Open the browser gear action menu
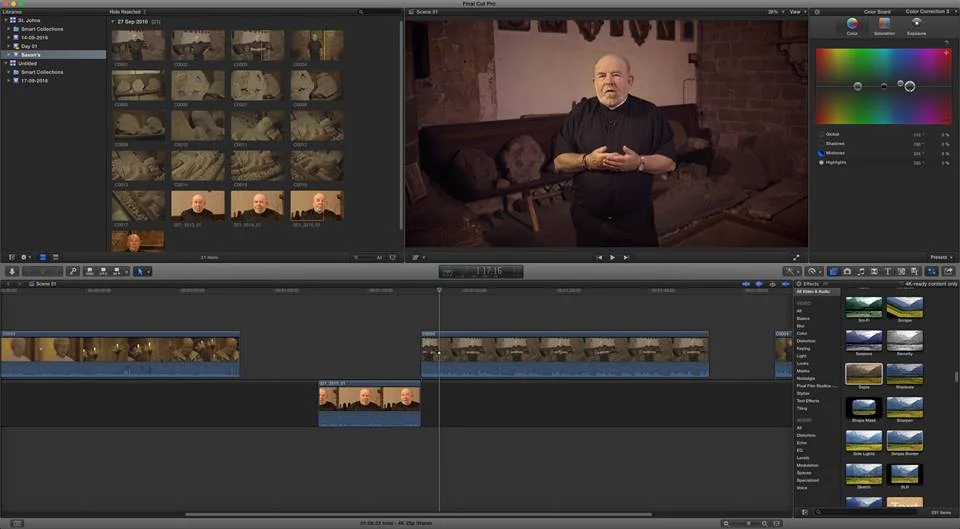 click(25, 257)
